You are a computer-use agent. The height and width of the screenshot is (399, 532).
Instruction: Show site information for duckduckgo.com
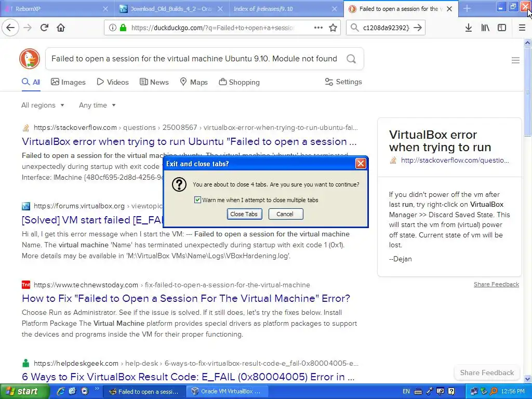(x=112, y=28)
